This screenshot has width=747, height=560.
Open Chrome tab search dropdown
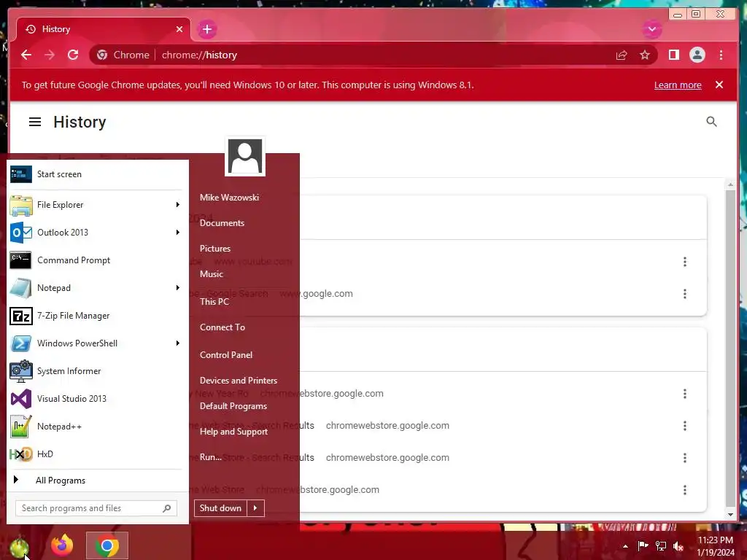[652, 29]
